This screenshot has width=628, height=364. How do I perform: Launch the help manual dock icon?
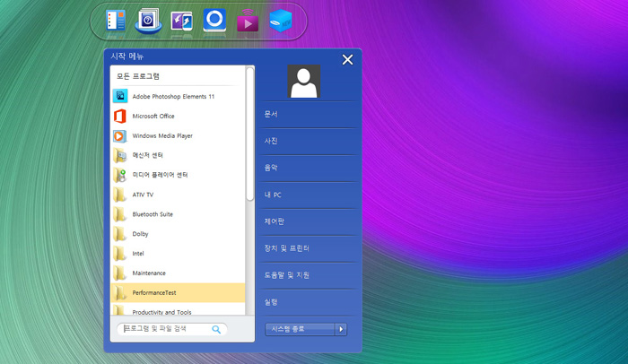(148, 20)
